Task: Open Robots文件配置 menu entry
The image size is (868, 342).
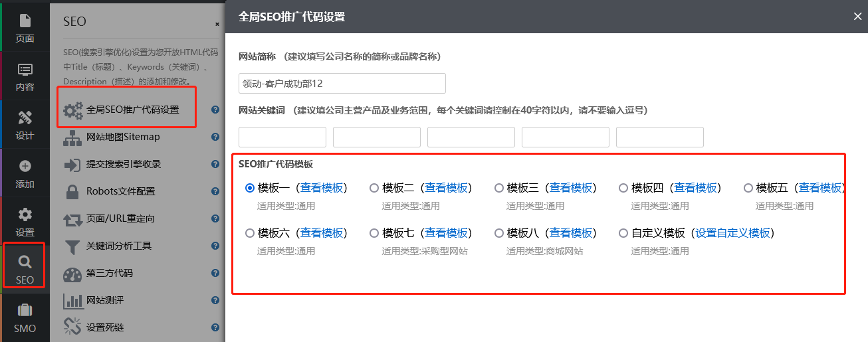Action: pyautogui.click(x=120, y=191)
